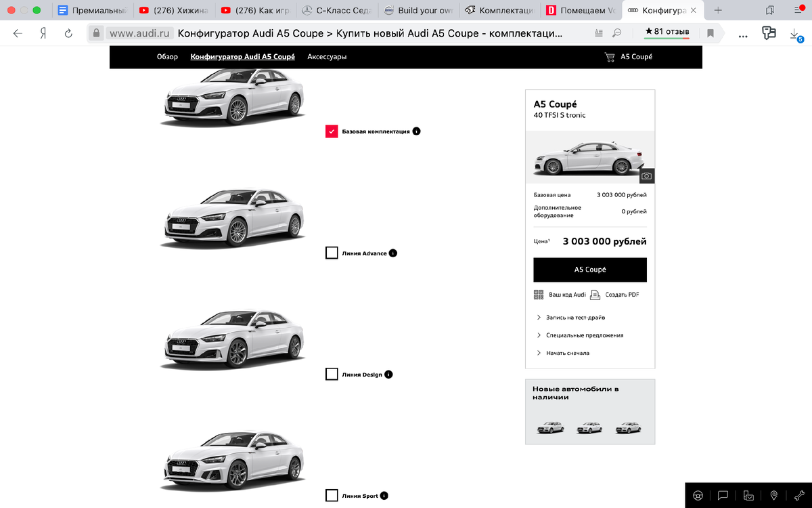Switch to the Хижина YouTube tab
Viewport: 812px width, 508px height.
click(x=173, y=10)
